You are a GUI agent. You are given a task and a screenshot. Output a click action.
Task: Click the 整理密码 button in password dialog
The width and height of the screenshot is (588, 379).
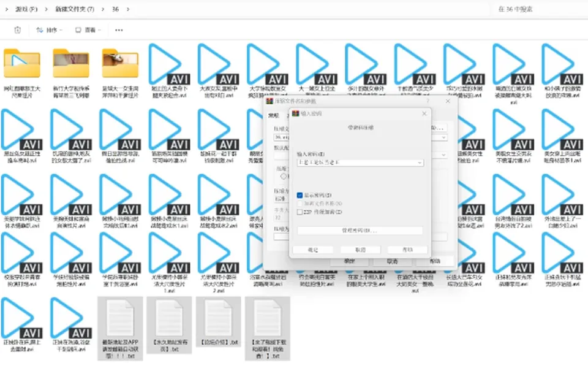click(360, 230)
